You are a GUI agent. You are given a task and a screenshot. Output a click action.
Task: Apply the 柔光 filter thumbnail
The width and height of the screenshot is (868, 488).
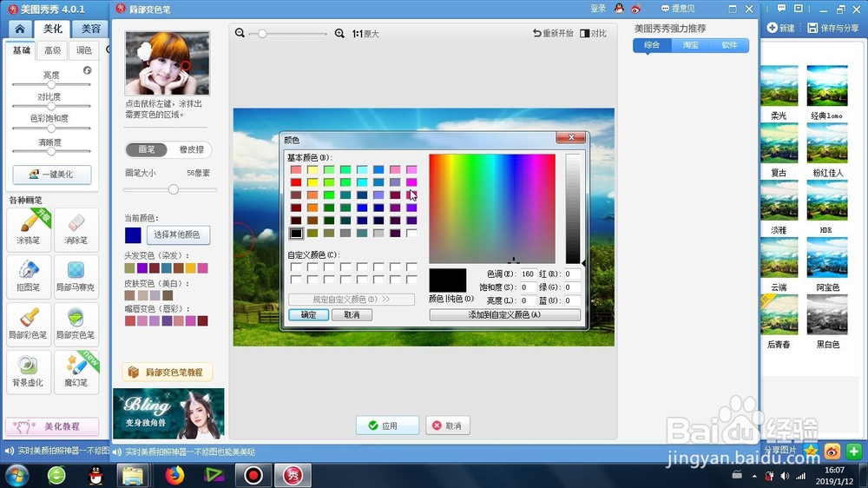(x=779, y=86)
